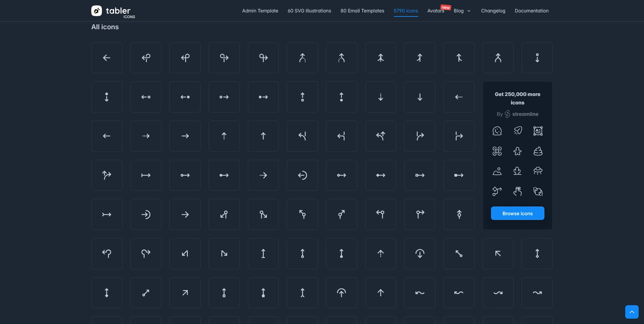Select full-size right arrow with hollow circle tail

[x=185, y=175]
